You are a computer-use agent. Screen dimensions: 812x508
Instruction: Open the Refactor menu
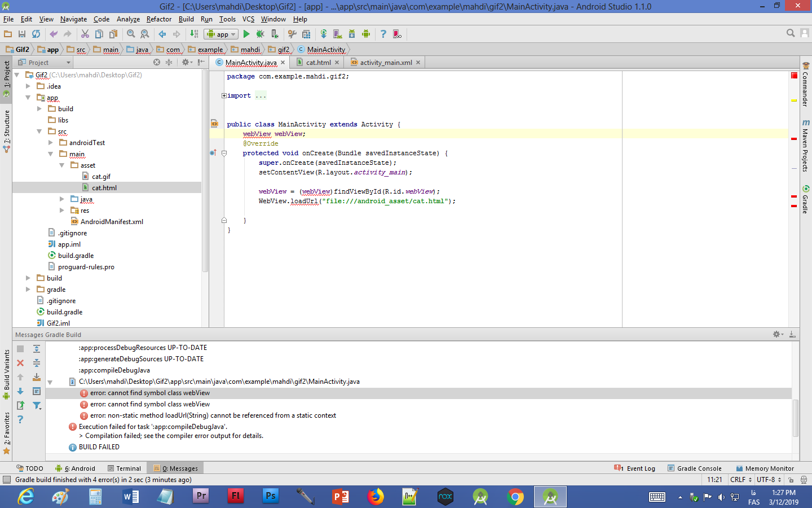click(x=158, y=19)
